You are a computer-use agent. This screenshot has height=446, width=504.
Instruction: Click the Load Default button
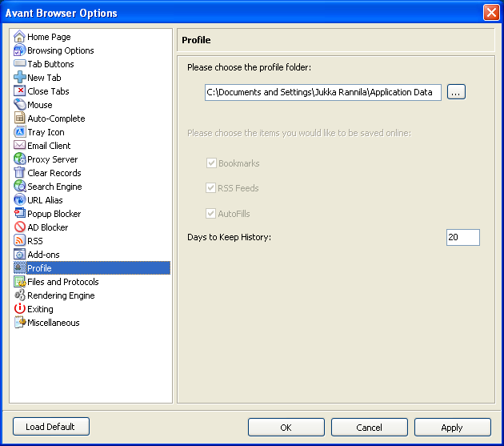pyautogui.click(x=51, y=426)
